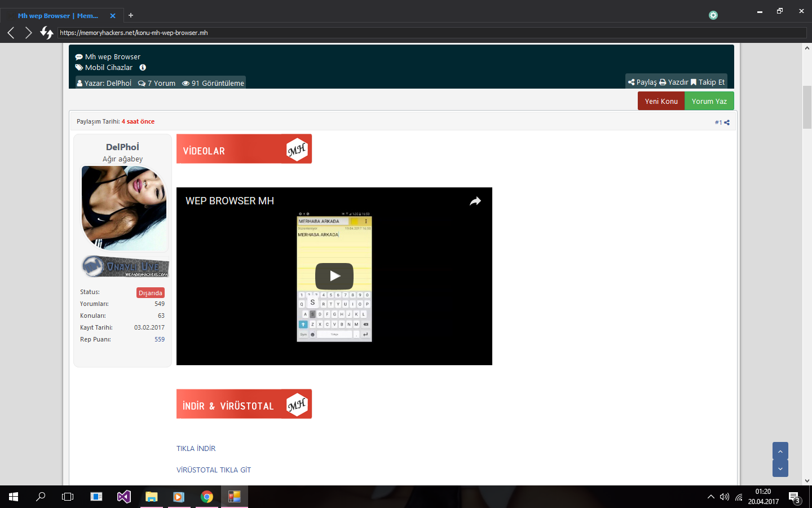Click the VİDEOLAR banner
The image size is (812, 508).
pos(244,149)
